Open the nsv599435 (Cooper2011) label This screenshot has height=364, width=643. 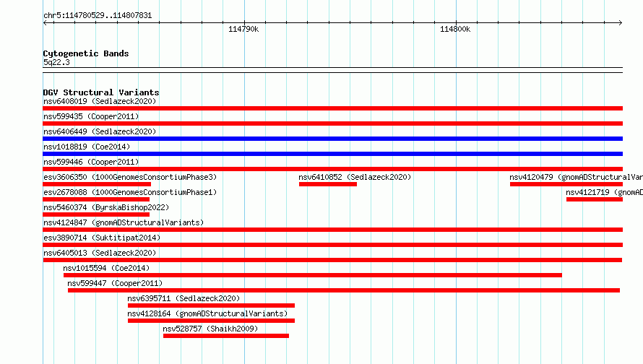point(91,116)
